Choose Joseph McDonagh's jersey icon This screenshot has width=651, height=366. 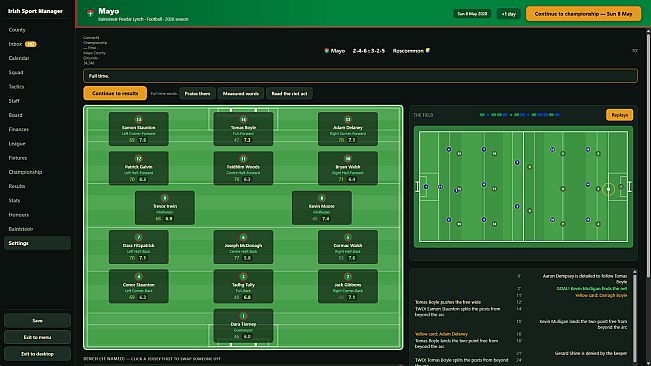pyautogui.click(x=243, y=237)
